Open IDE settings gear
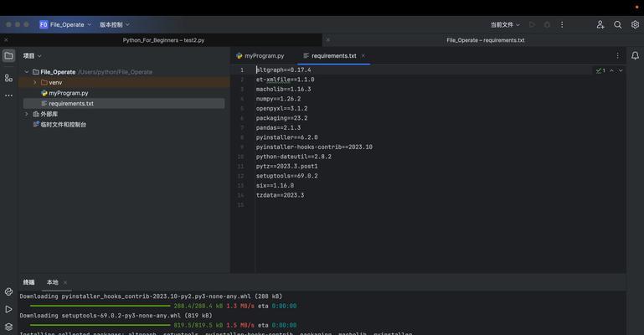The width and height of the screenshot is (644, 335). pos(635,24)
